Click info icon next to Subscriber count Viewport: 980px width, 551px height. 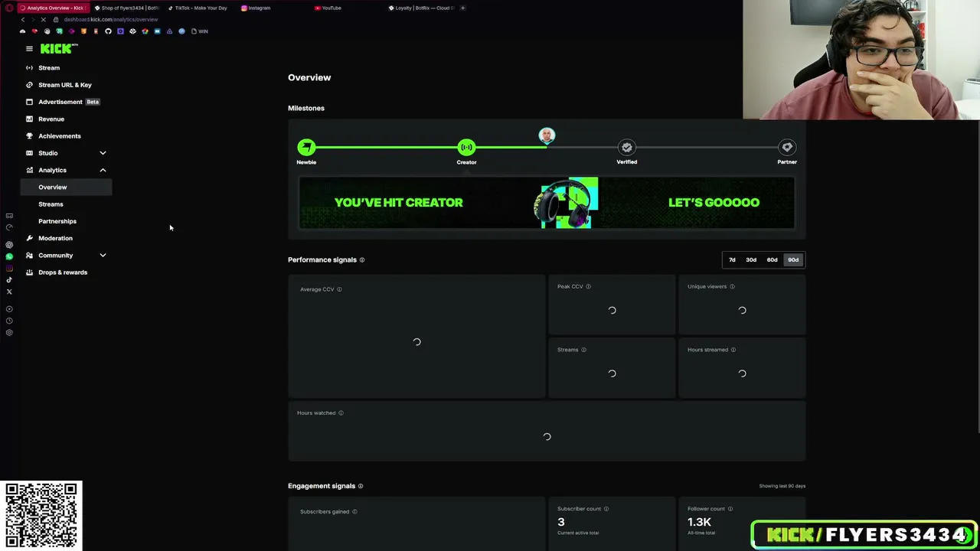[606, 509]
